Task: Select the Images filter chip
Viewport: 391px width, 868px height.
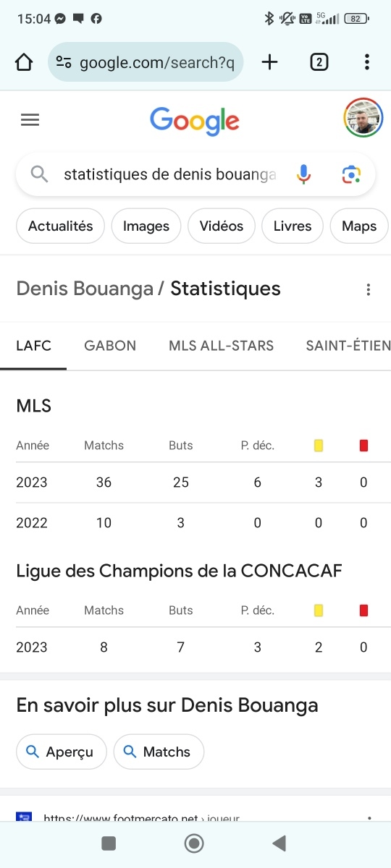Action: pos(146,226)
